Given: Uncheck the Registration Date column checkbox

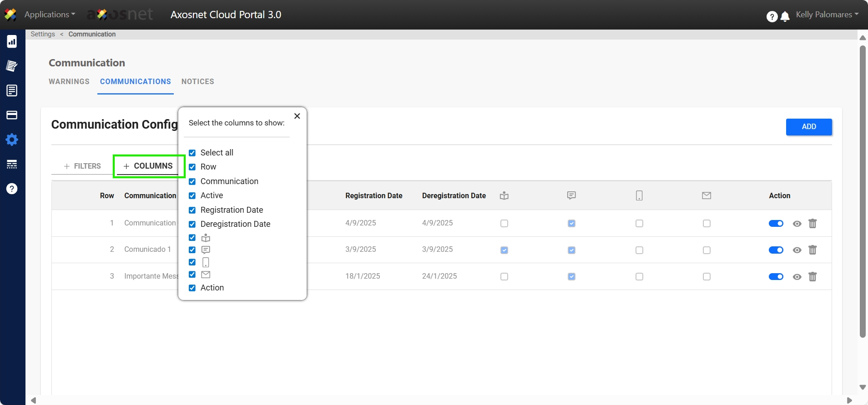Looking at the screenshot, I should click(x=192, y=210).
